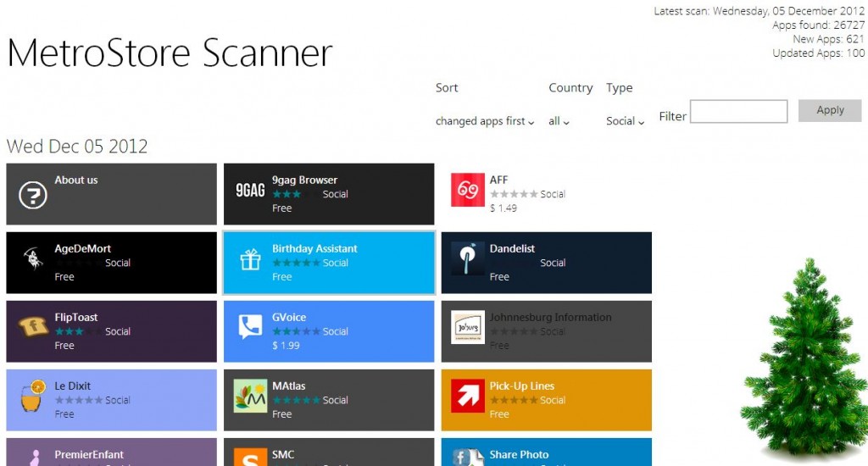
Task: Click the red AFF app icon
Action: tap(468, 190)
